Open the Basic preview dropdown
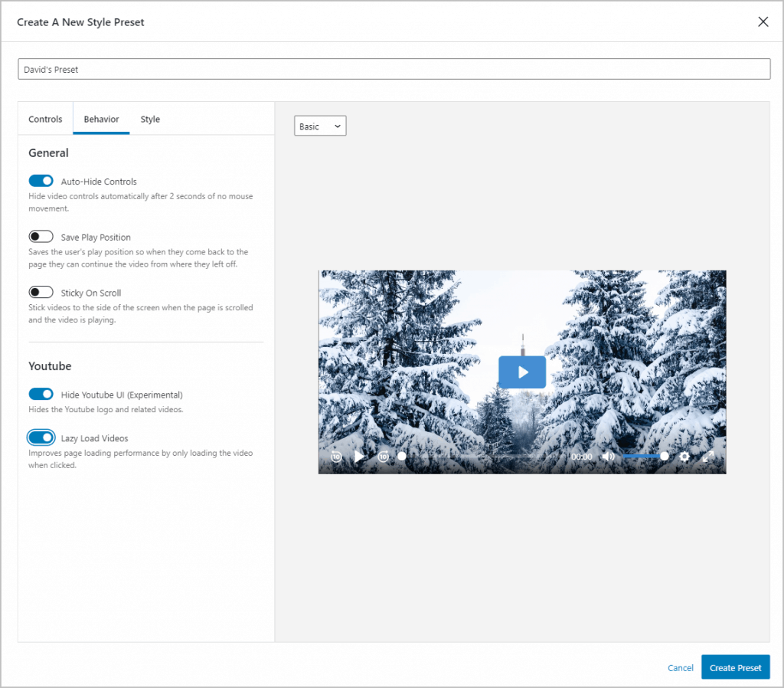The width and height of the screenshot is (784, 688). click(x=320, y=125)
